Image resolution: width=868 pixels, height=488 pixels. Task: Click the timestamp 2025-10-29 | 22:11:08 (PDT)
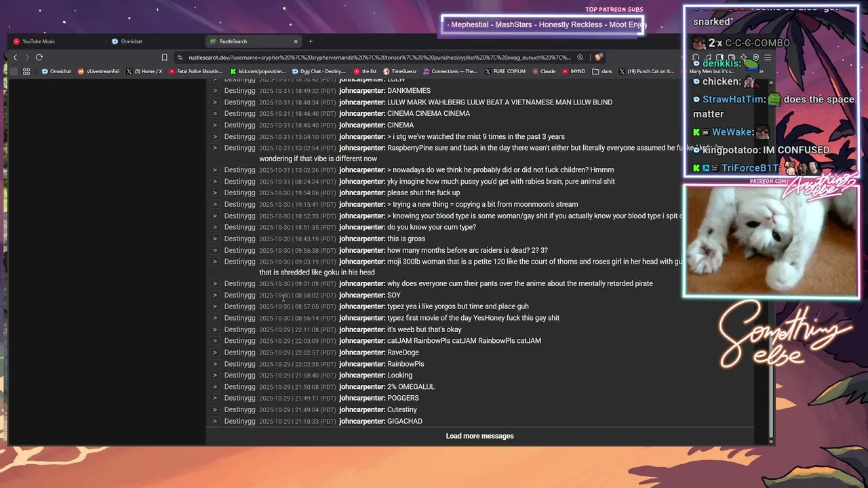298,330
